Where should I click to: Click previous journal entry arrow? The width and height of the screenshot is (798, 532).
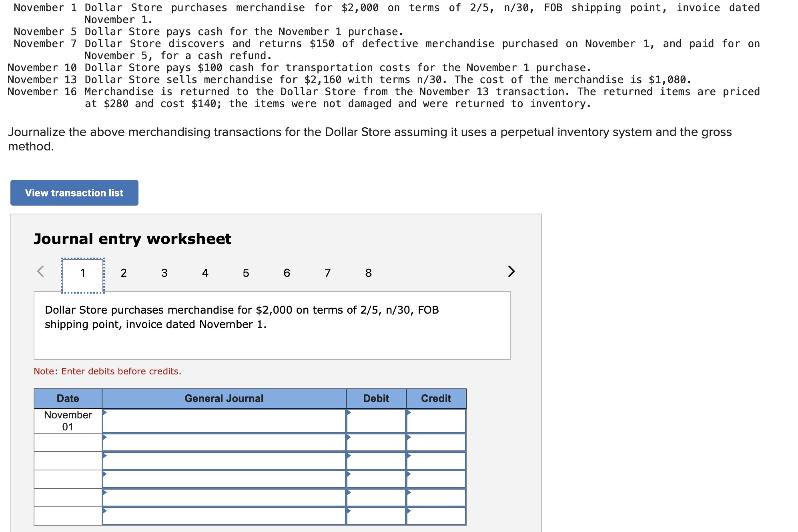tap(40, 271)
